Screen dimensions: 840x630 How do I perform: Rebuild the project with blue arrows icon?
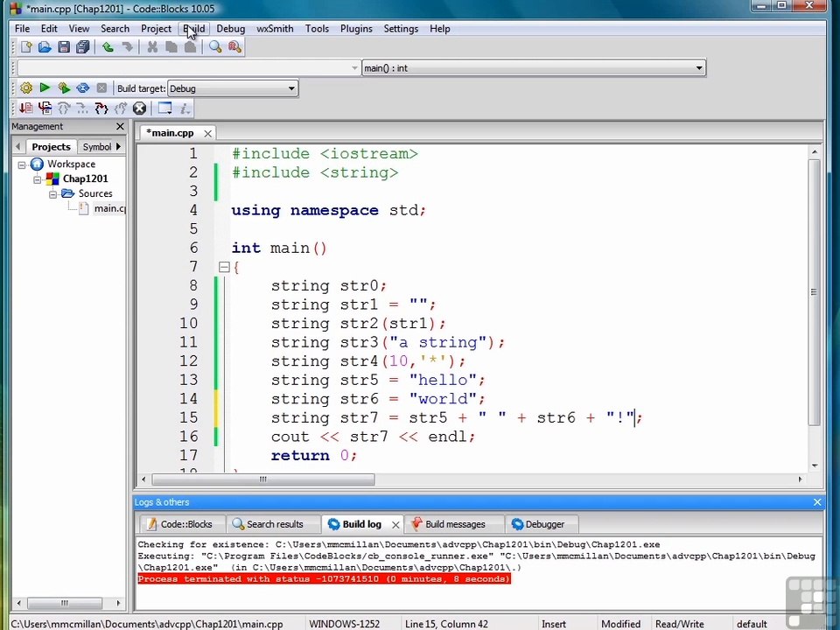[x=82, y=87]
